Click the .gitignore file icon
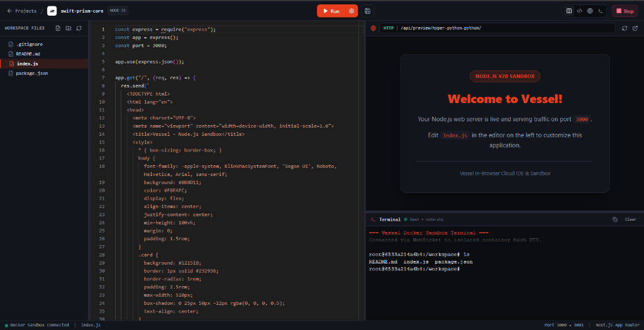Image resolution: width=644 pixels, height=330 pixels. (11, 45)
